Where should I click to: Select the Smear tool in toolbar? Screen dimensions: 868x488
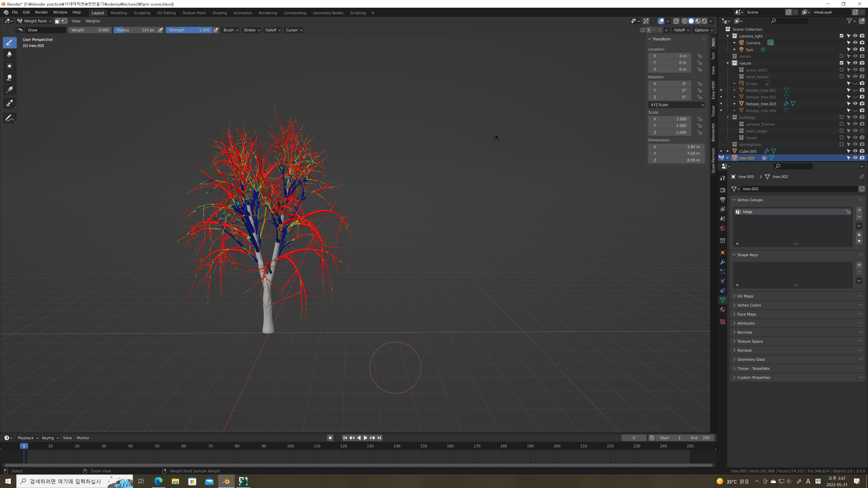[9, 78]
